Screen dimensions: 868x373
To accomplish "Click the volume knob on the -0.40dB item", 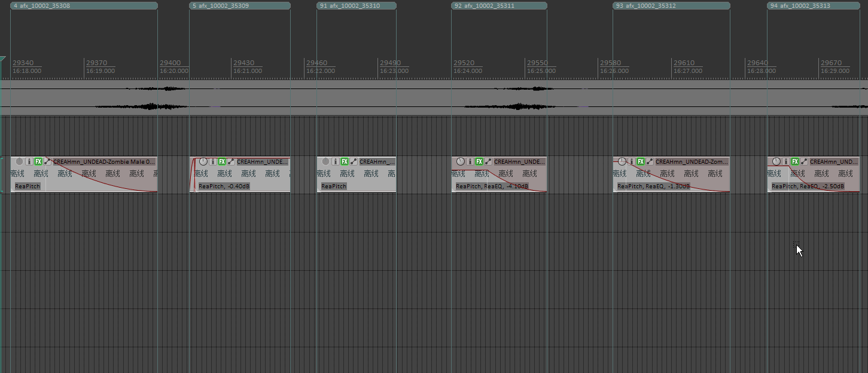I will point(203,161).
